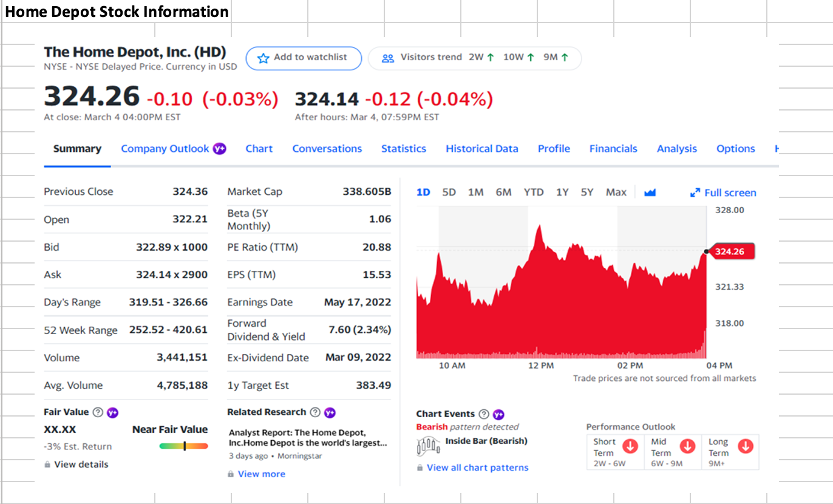Click the Near Fair Value gauge bar

[183, 446]
